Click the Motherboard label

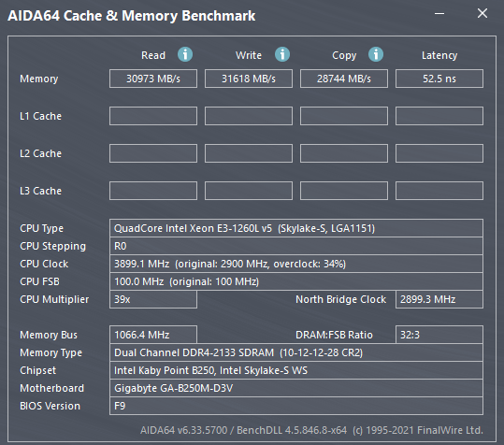pos(51,388)
